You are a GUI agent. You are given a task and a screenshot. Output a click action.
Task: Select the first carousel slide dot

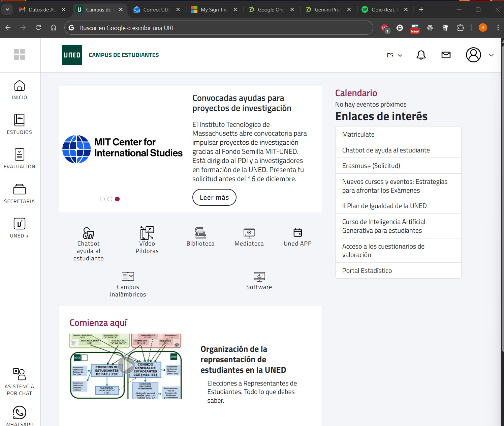[x=102, y=199]
